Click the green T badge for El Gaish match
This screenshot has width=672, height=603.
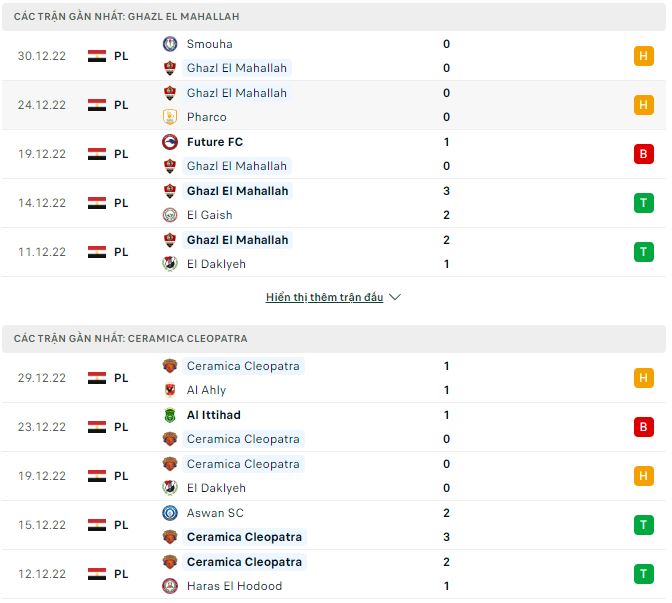point(643,203)
